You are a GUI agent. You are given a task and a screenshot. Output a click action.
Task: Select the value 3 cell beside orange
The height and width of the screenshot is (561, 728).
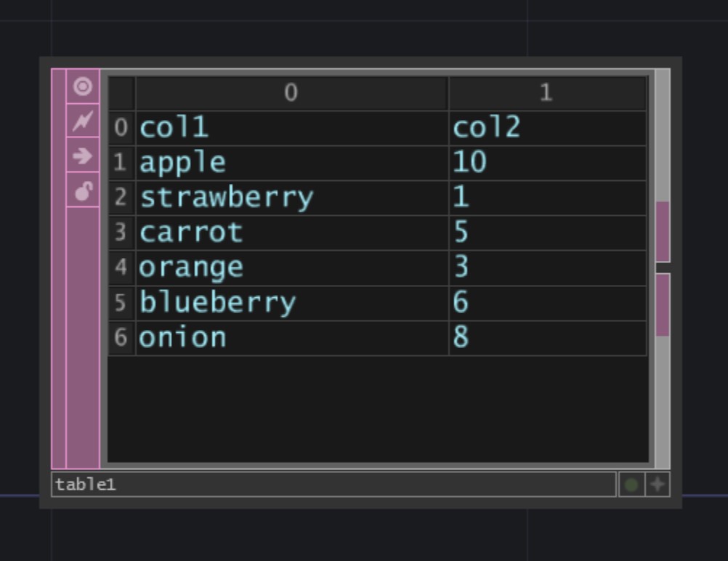(x=547, y=268)
